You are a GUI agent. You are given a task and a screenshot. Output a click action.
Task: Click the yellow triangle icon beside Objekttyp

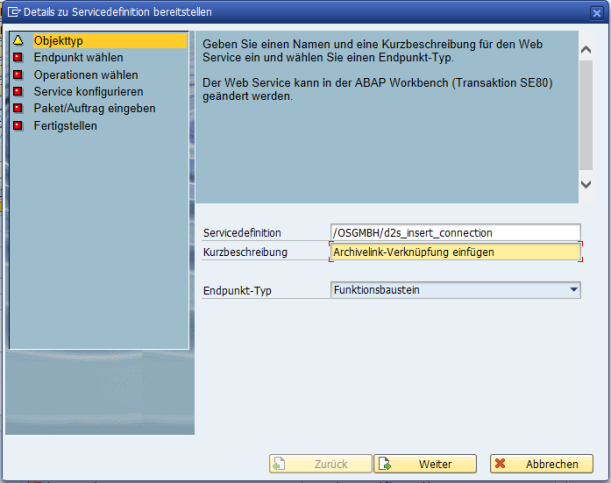18,41
